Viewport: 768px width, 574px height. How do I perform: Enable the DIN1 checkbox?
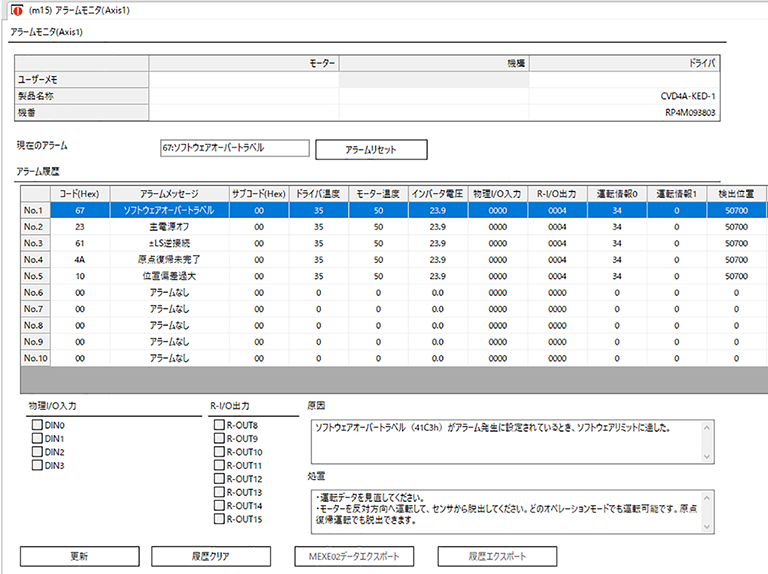37,439
